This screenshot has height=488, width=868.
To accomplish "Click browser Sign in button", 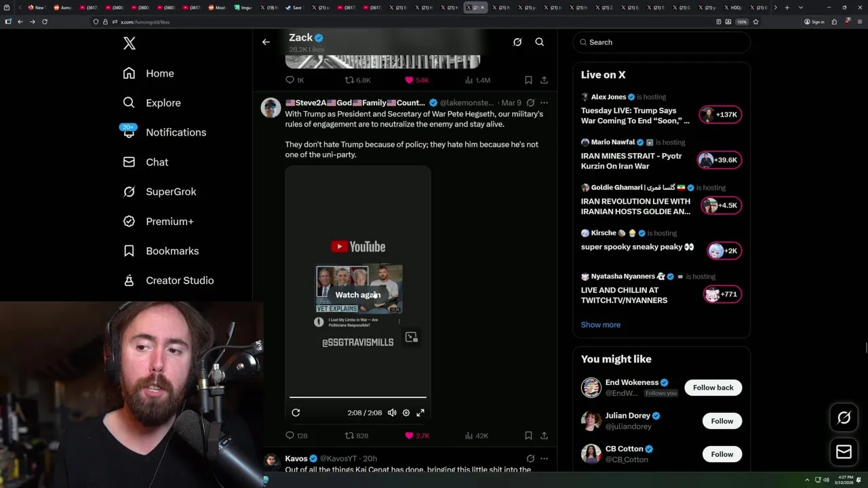I will pos(814,22).
